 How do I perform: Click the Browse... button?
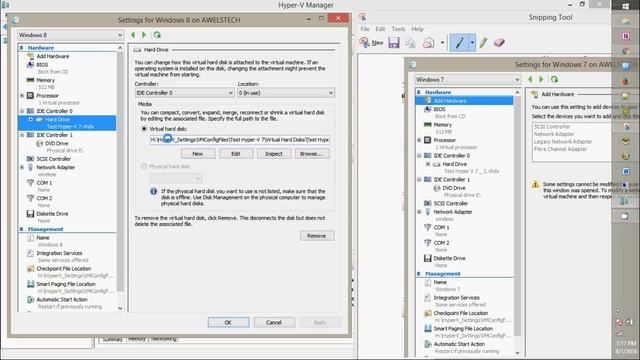tap(312, 154)
